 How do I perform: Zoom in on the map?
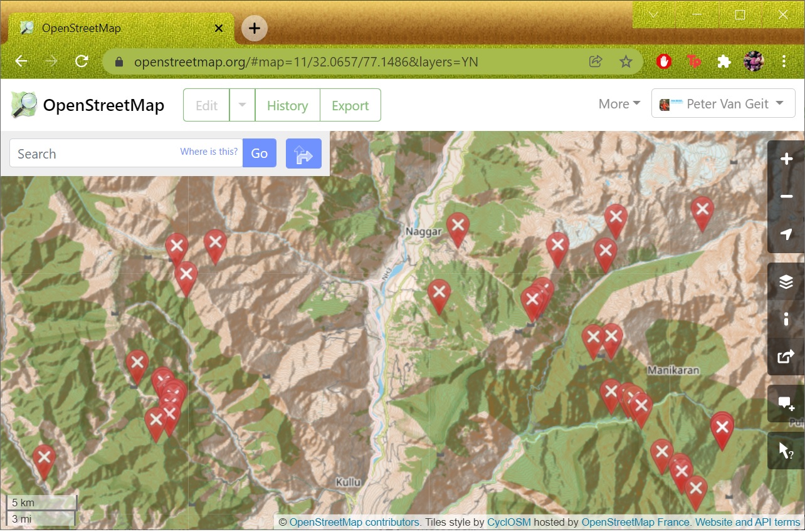tap(786, 159)
